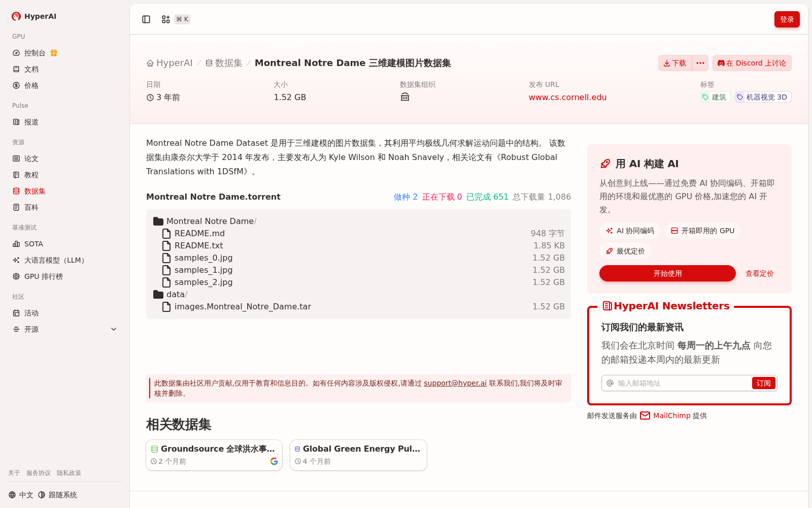
Task: Click the 关于 about link
Action: pyautogui.click(x=14, y=473)
